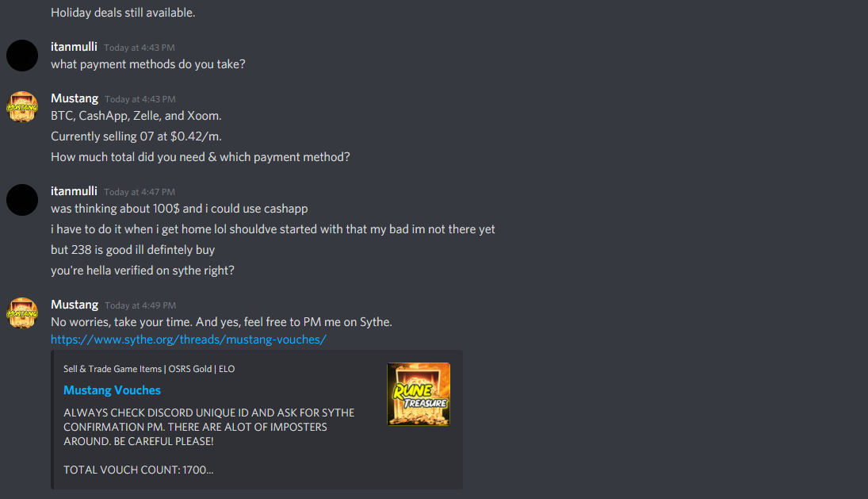Image resolution: width=868 pixels, height=499 pixels.
Task: Open the sythe.org mustang-vouches link
Action: click(188, 340)
